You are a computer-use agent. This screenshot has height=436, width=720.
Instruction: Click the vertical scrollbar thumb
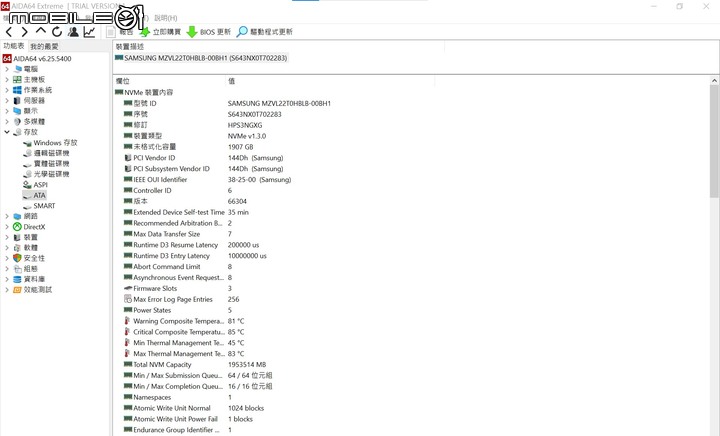point(714,141)
